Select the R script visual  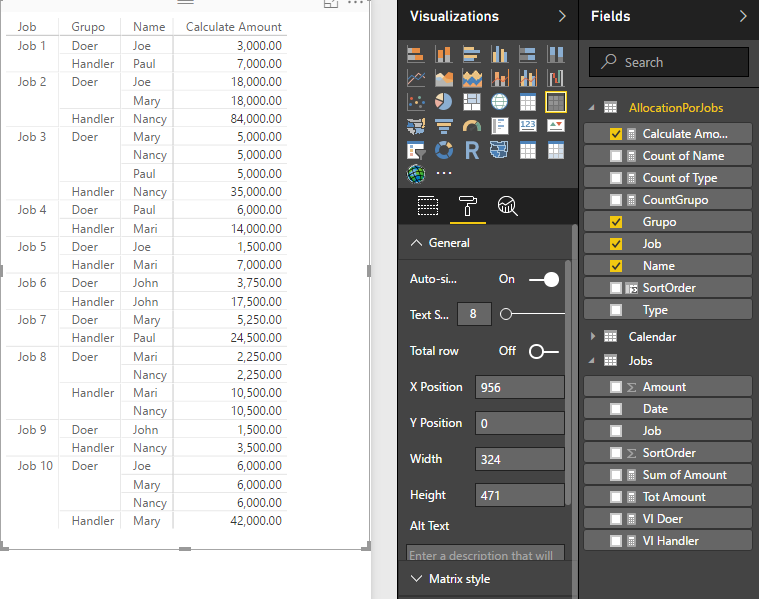click(x=471, y=151)
